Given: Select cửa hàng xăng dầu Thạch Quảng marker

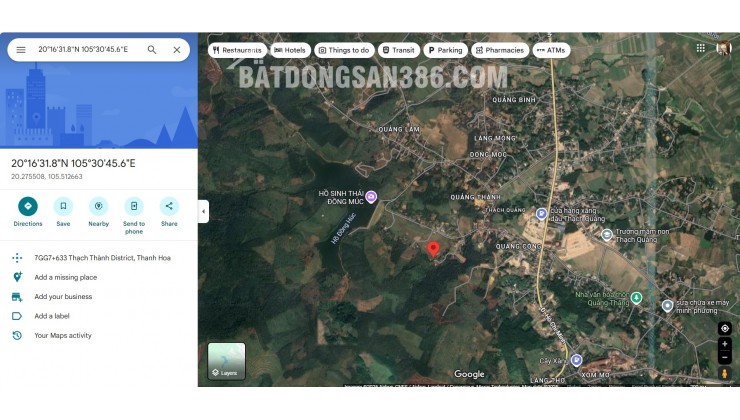Looking at the screenshot, I should (x=541, y=214).
